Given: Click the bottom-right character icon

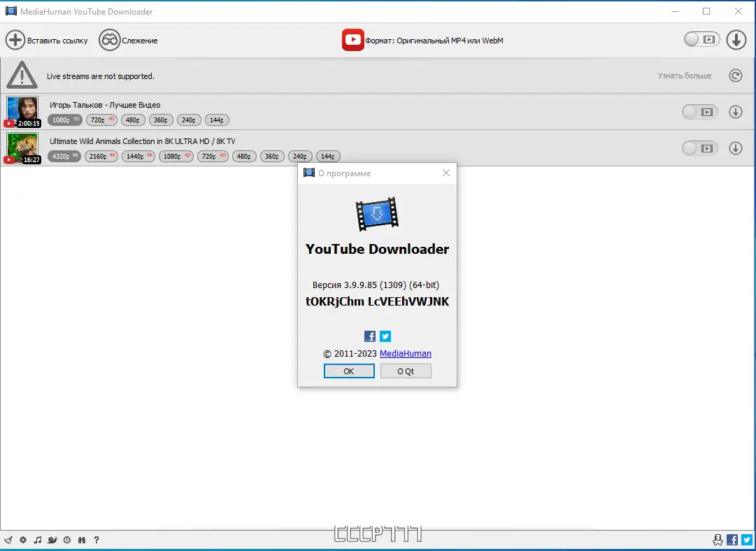Looking at the screenshot, I should (x=718, y=540).
